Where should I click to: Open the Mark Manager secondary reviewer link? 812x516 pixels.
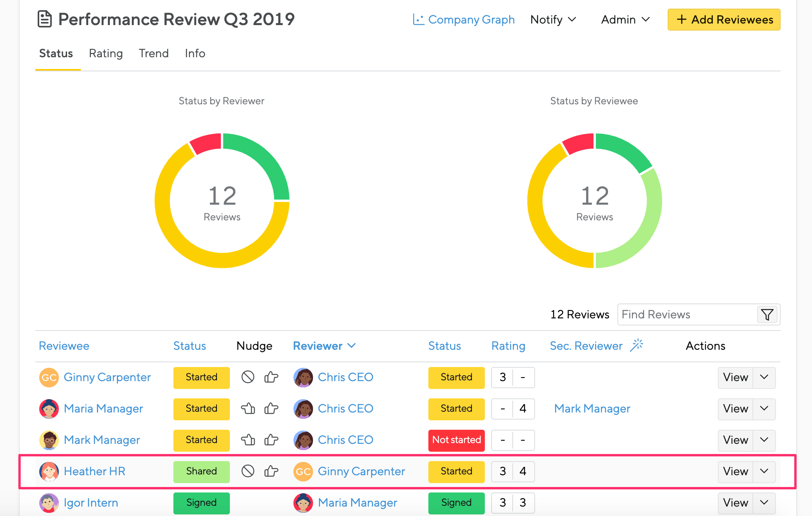click(592, 409)
